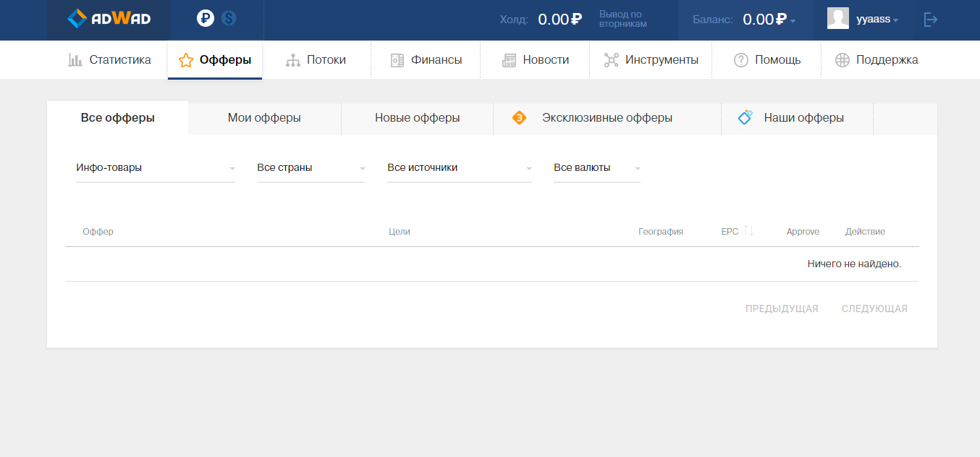
Task: Open Статистика bar chart icon
Action: click(x=75, y=60)
